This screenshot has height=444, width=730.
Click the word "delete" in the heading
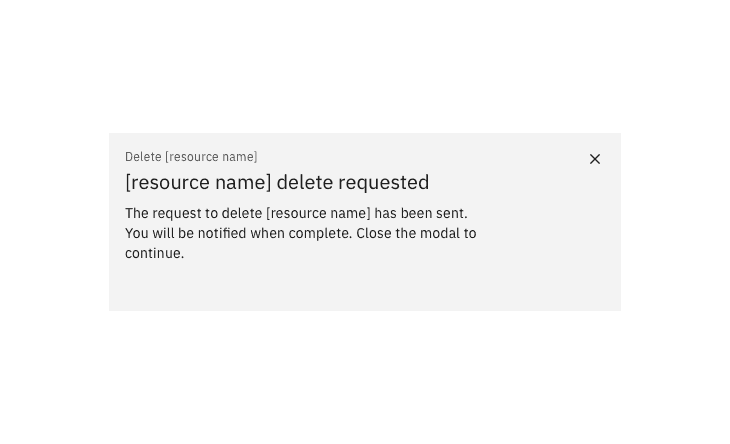click(305, 182)
